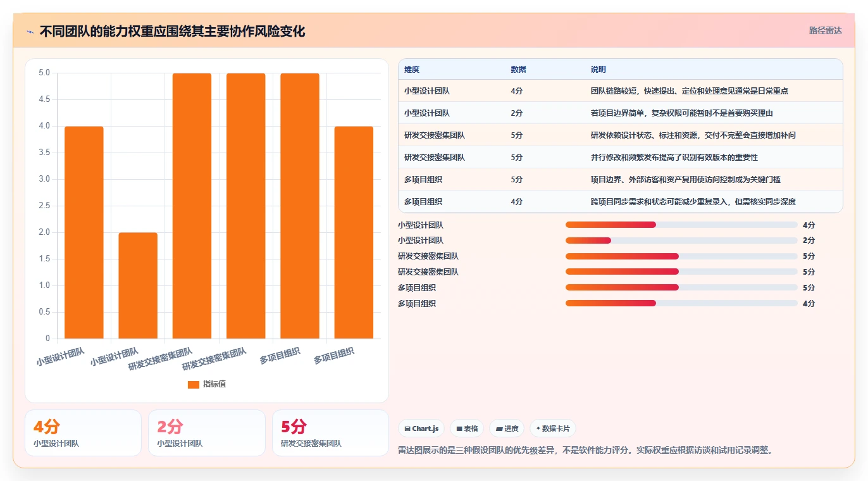Select the cell starting 并行修改和频繁发布
This screenshot has width=868, height=481.
coord(713,158)
